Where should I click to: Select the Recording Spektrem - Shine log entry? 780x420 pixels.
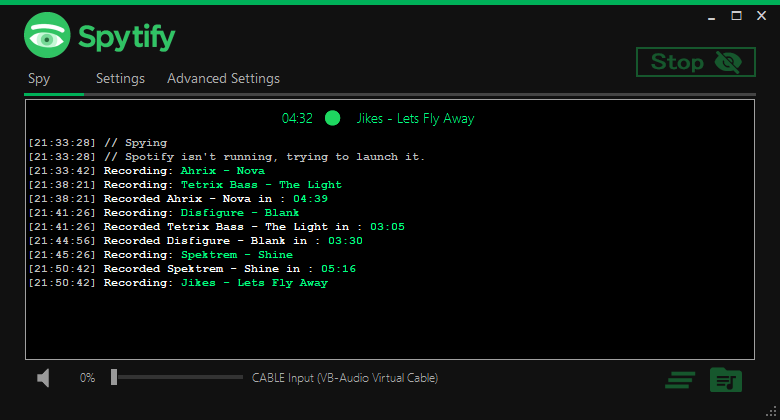tap(160, 255)
